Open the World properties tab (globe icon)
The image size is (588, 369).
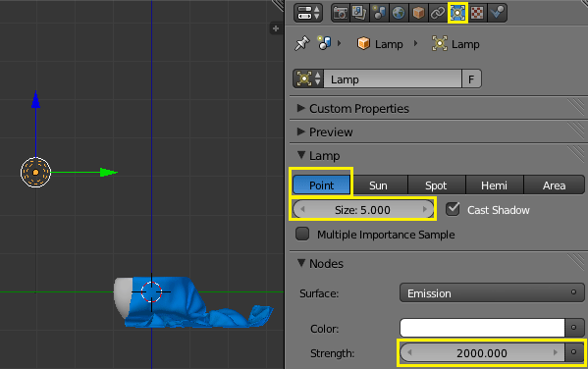click(399, 13)
